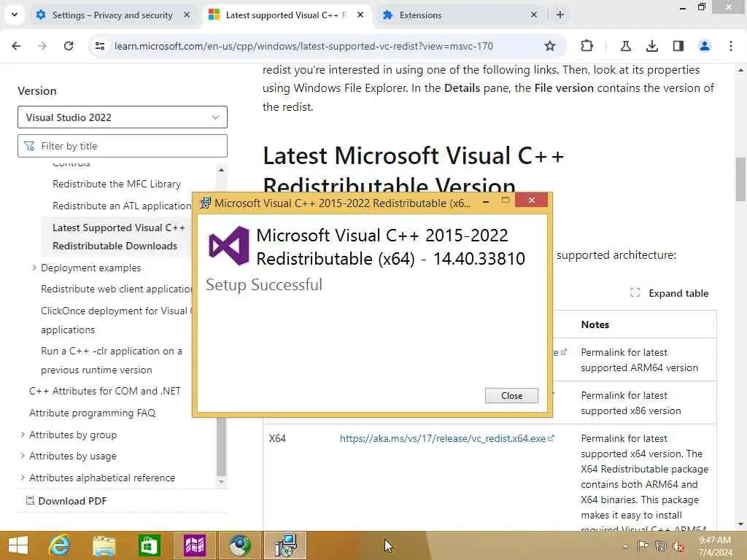Open Chrome Labs flask icon
Image resolution: width=747 pixels, height=560 pixels.
(625, 46)
